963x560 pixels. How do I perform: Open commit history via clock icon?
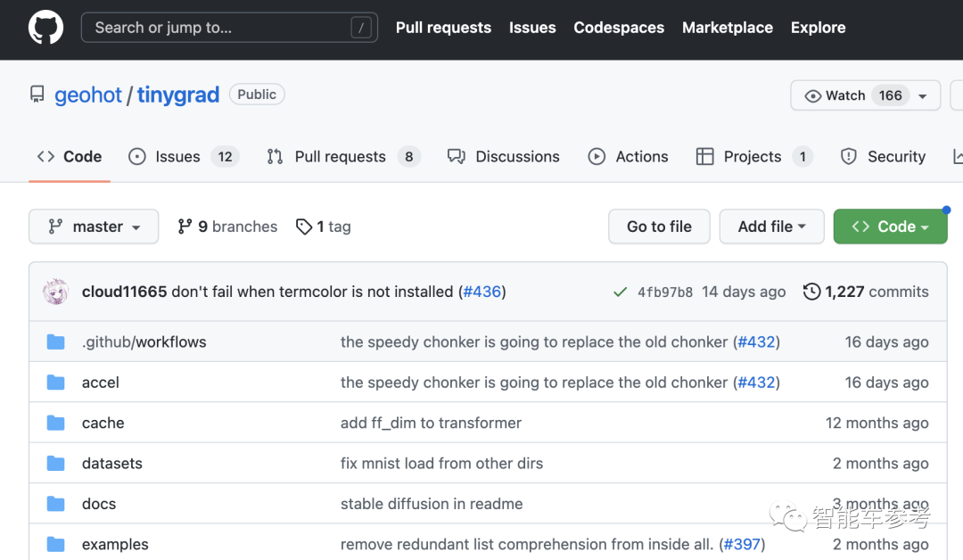(811, 292)
